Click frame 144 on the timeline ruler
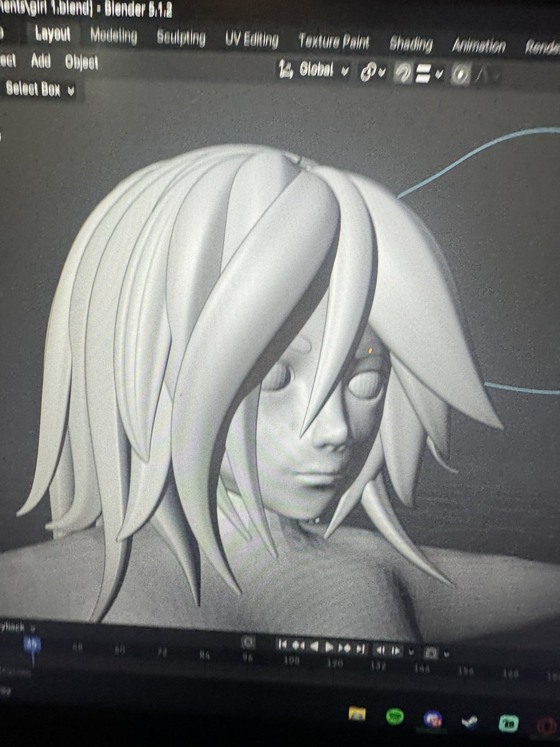The height and width of the screenshot is (747, 560). [x=422, y=669]
